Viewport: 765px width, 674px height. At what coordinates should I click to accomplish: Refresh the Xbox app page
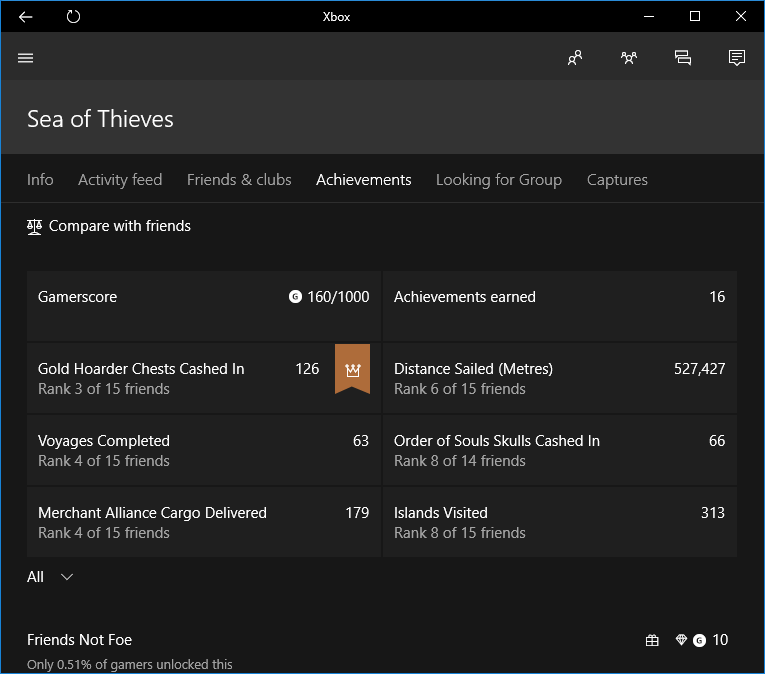(x=73, y=17)
